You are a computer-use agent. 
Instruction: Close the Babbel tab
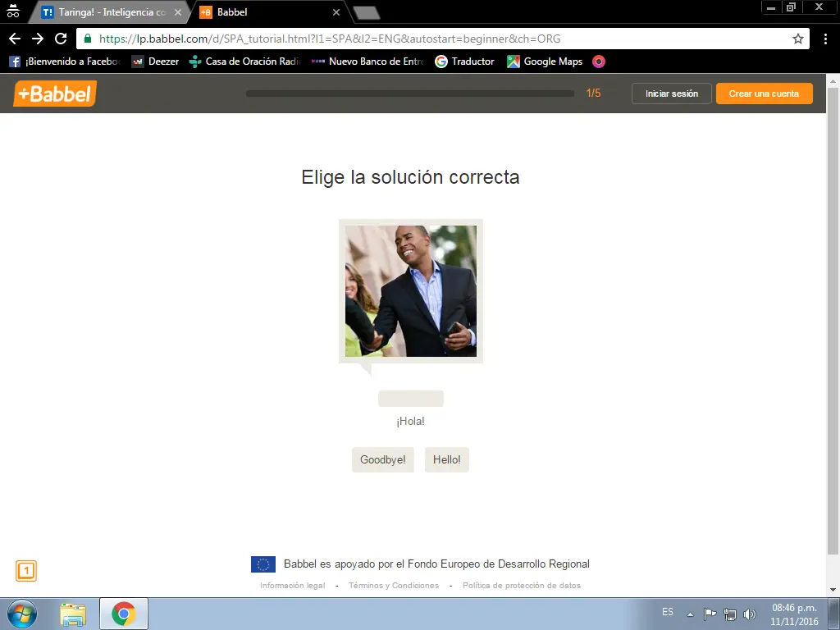coord(336,11)
